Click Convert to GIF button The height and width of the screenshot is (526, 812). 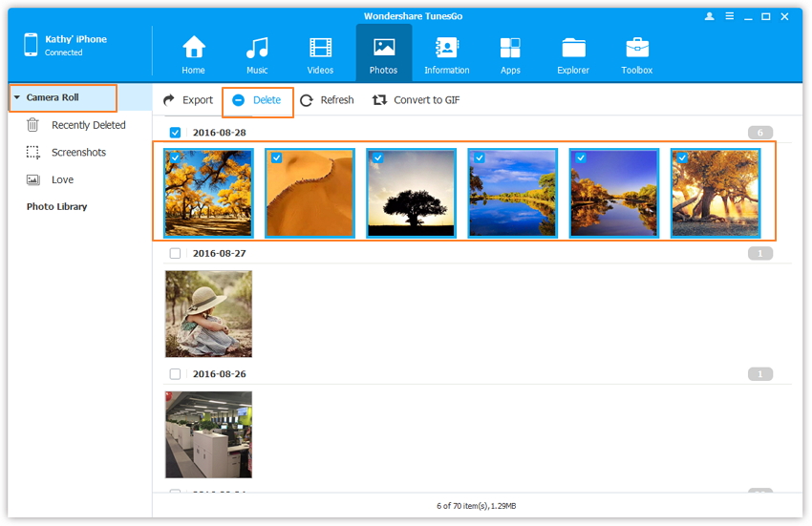(x=417, y=100)
